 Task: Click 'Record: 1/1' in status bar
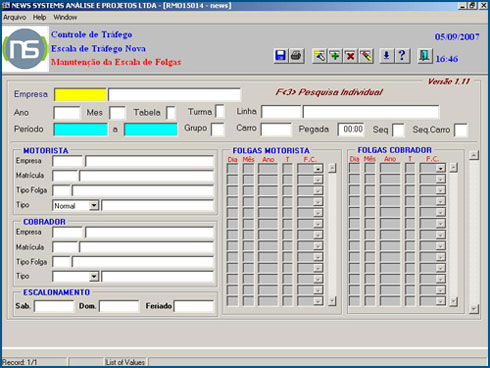coord(19,362)
